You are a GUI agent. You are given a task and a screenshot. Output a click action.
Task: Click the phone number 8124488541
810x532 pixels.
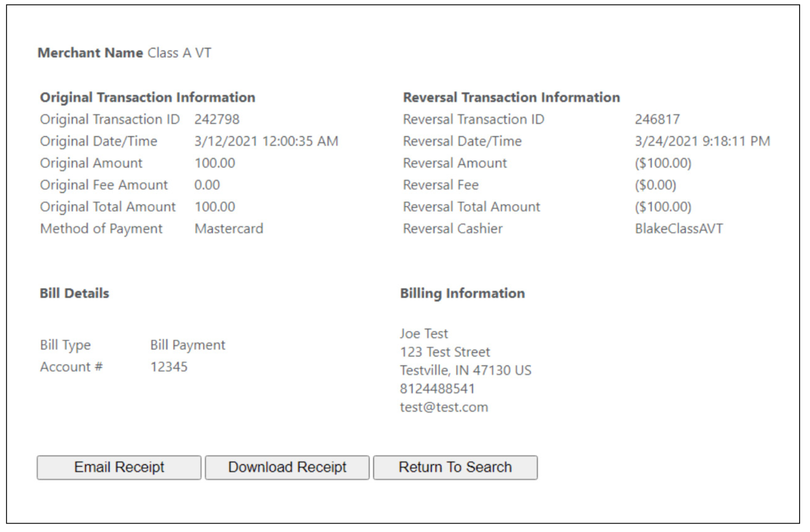point(437,389)
